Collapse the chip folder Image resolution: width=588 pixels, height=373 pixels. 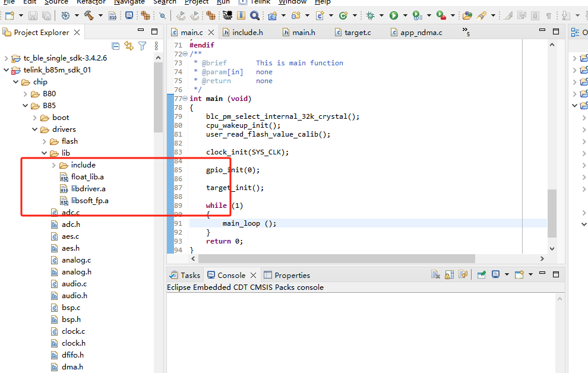pos(16,82)
